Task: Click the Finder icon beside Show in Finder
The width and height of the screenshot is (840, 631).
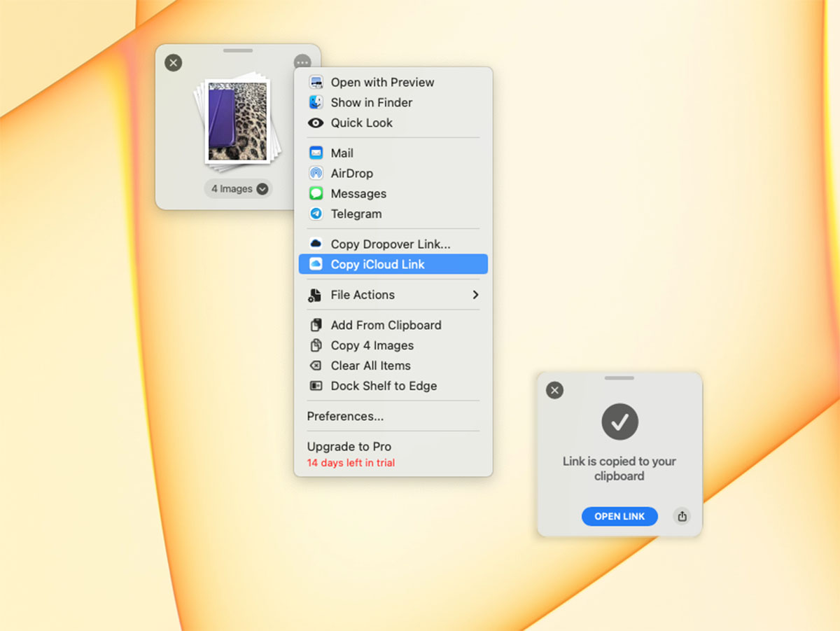Action: click(316, 102)
